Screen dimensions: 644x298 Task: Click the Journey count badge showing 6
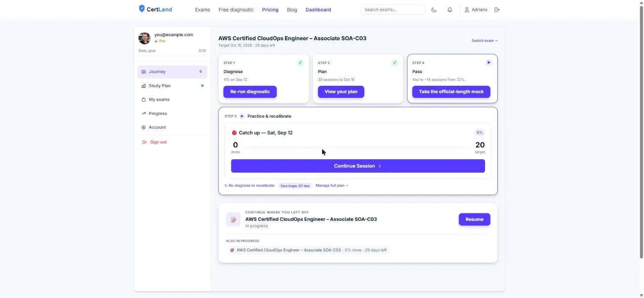click(x=201, y=72)
